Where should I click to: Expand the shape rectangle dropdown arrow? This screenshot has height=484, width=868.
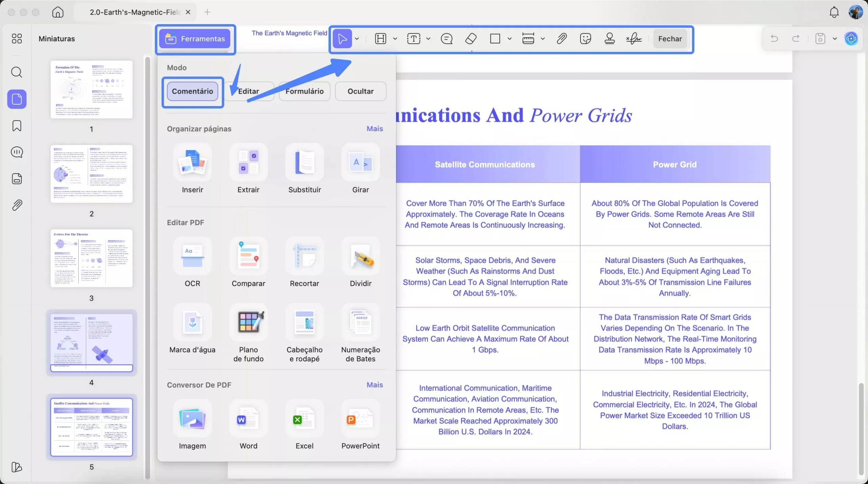click(x=509, y=39)
